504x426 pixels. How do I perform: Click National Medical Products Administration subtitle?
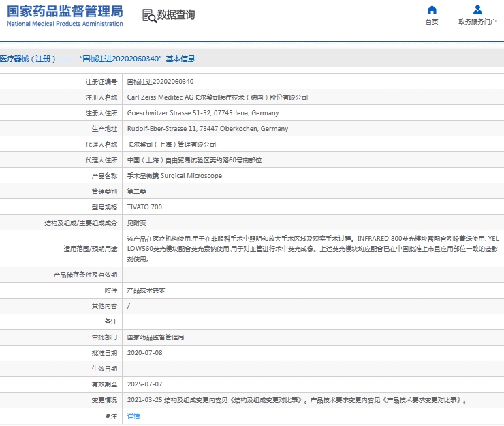pyautogui.click(x=65, y=24)
